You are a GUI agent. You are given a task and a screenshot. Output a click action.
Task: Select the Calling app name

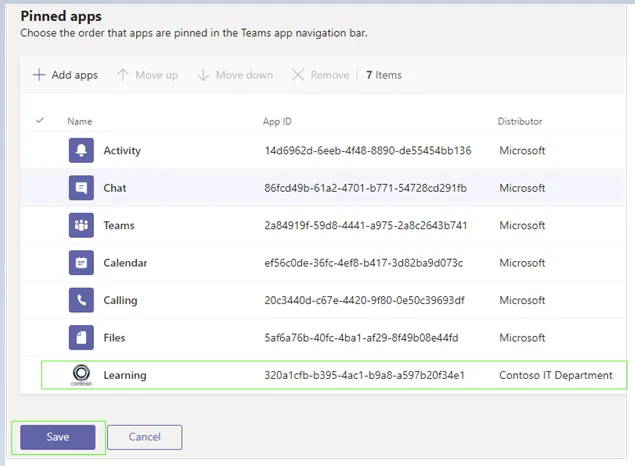tap(121, 300)
